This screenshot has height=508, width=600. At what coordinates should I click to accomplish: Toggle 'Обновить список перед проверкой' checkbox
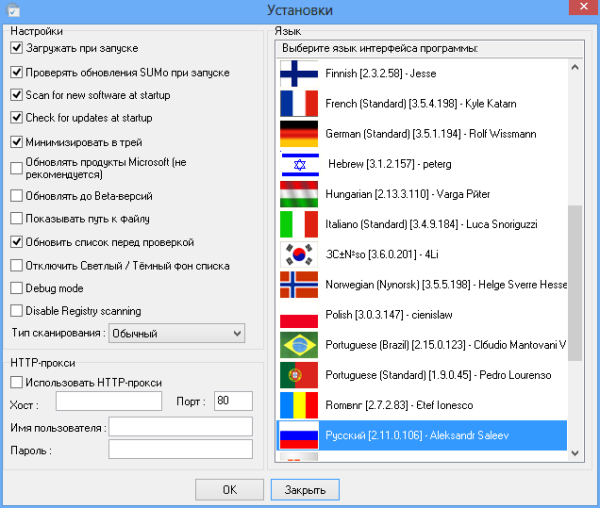tap(16, 242)
